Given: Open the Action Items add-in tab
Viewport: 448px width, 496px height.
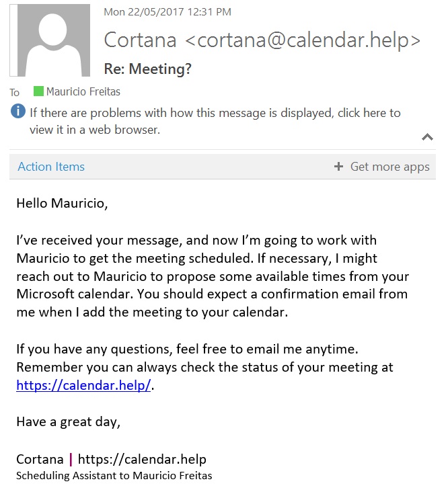Looking at the screenshot, I should point(51,167).
